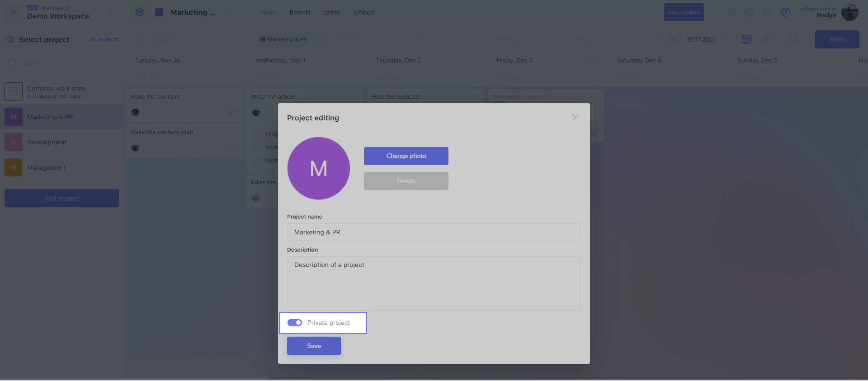Mark Make the content-plan task complete
The width and height of the screenshot is (868, 381).
(232, 148)
